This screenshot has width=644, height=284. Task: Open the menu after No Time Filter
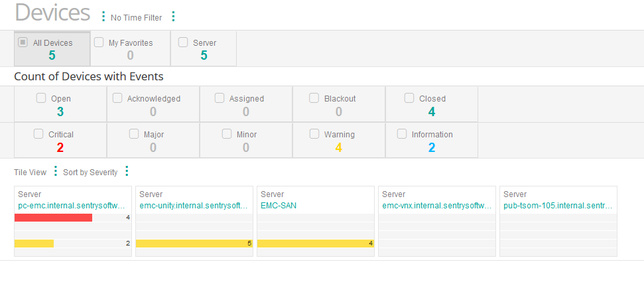coord(173,17)
